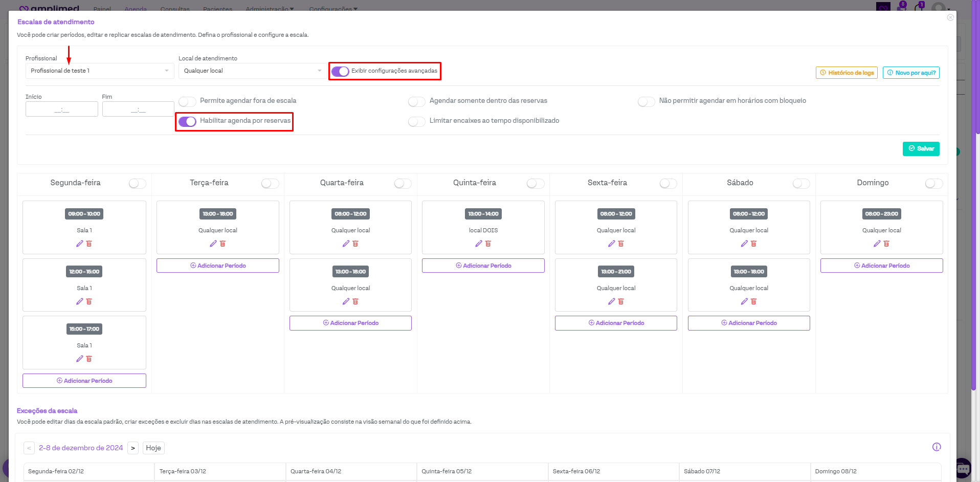Open Histórico de logs

[847, 73]
